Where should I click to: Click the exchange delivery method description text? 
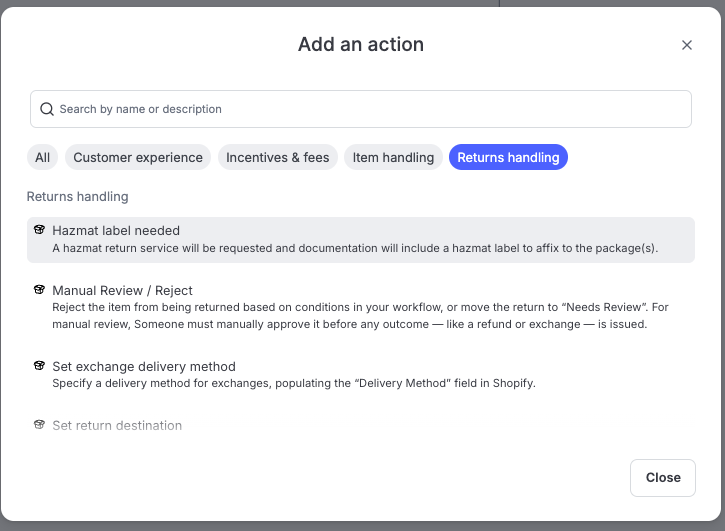click(293, 383)
